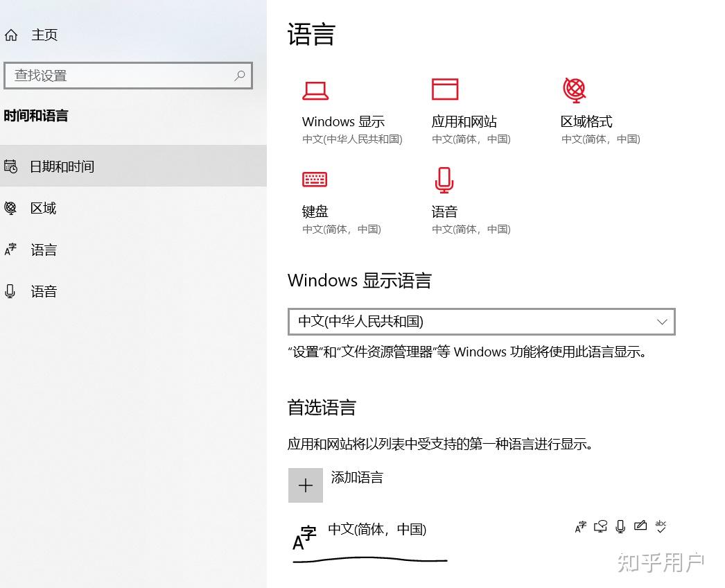Click the red globe icon for 区域格式
725x588 pixels.
click(575, 89)
